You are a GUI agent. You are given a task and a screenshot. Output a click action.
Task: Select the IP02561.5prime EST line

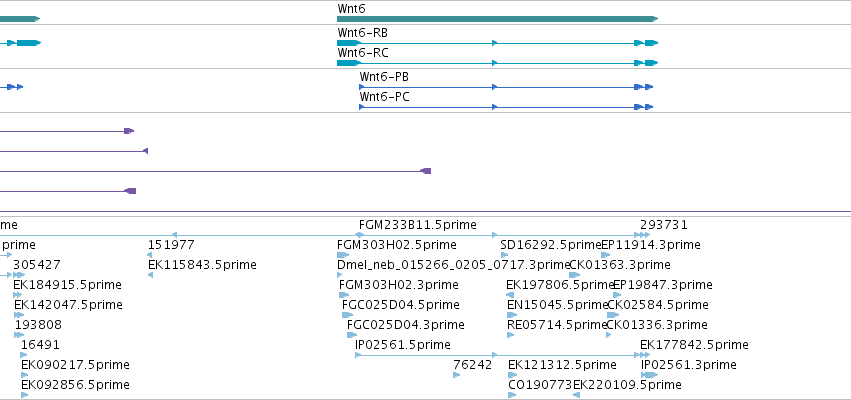497,355
